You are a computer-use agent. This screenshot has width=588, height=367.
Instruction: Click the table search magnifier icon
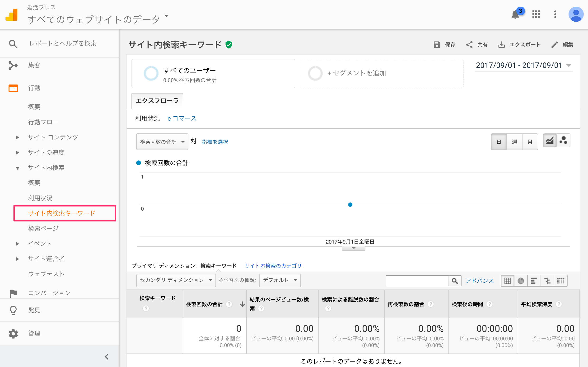455,281
